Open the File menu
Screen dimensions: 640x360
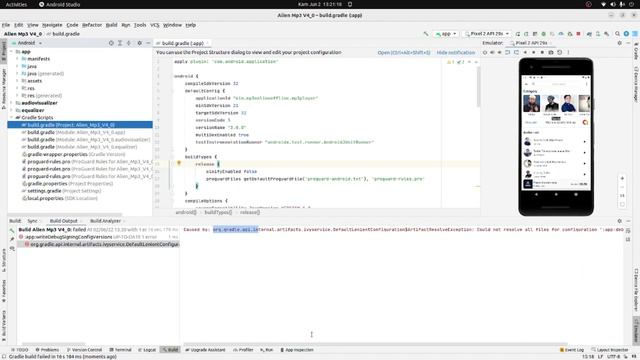coord(6,25)
